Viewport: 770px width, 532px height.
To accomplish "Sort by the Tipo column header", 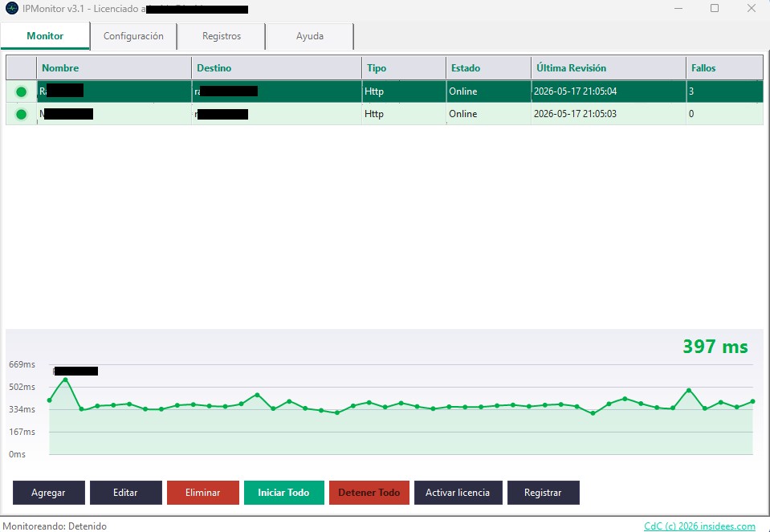I will [404, 67].
